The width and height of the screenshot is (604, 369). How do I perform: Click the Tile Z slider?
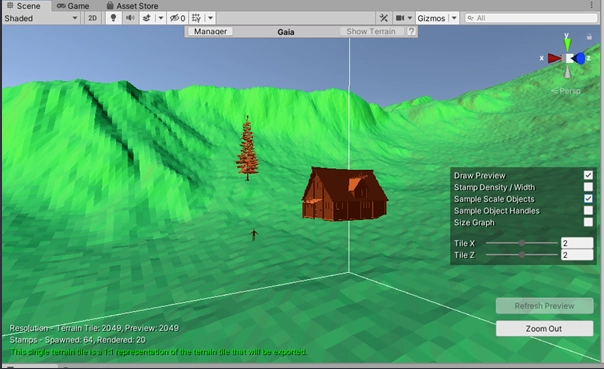pos(522,255)
